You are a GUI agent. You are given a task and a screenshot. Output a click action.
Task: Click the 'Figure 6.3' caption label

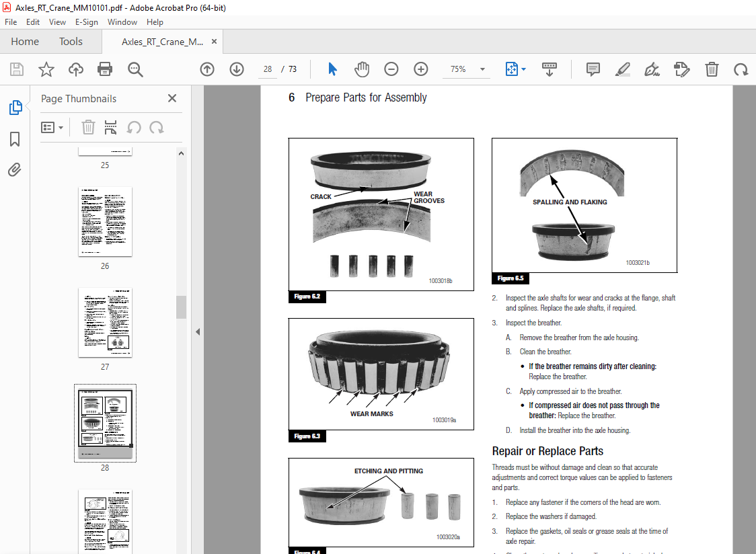point(307,436)
